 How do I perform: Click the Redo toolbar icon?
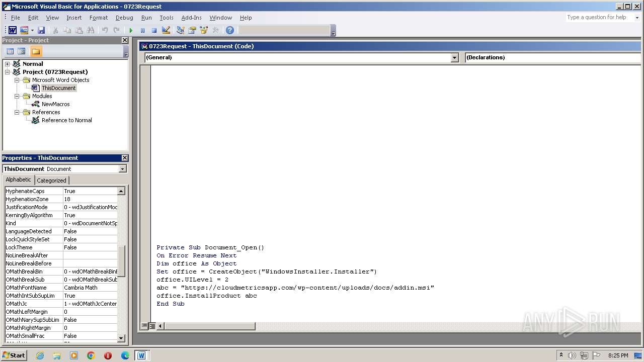pyautogui.click(x=116, y=31)
